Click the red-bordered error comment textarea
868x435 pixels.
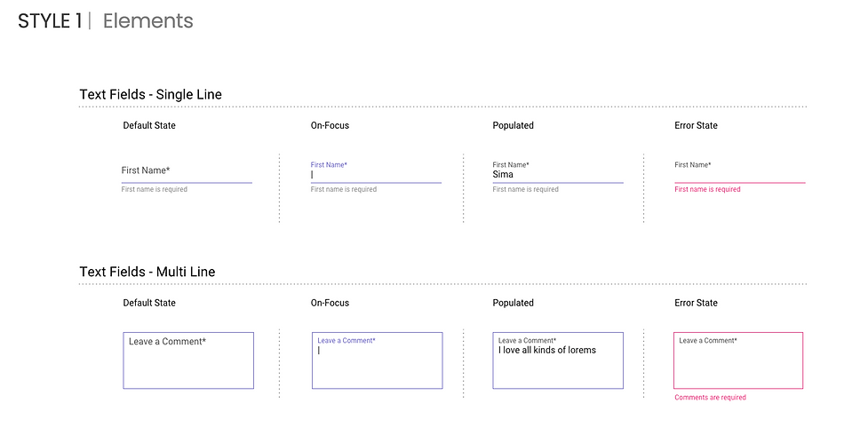(738, 360)
